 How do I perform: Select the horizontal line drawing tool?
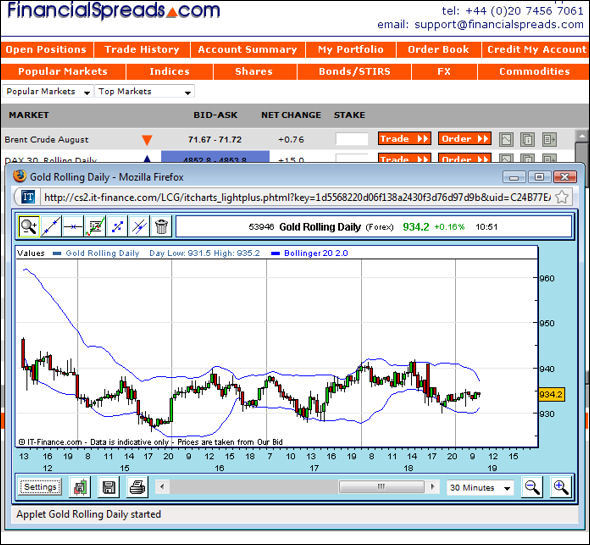[x=73, y=226]
